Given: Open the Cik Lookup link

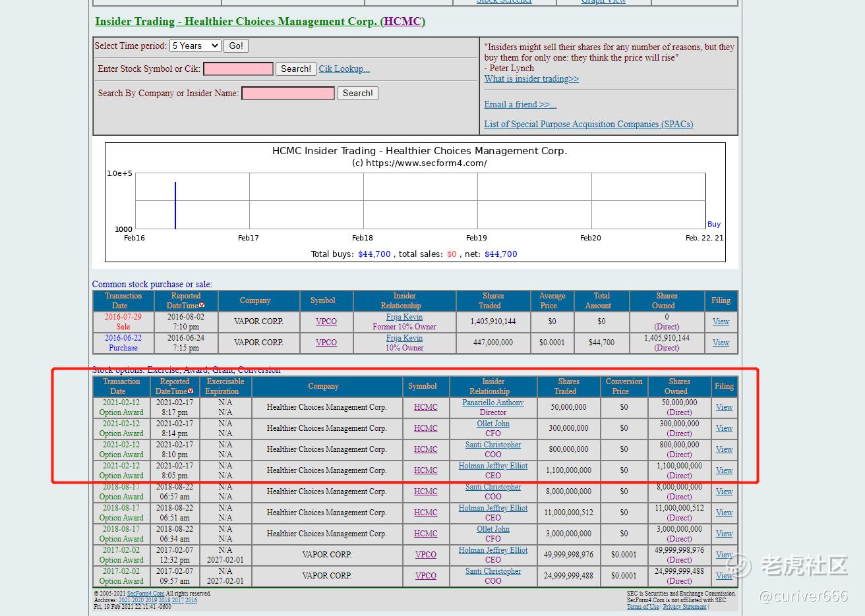Looking at the screenshot, I should (344, 69).
